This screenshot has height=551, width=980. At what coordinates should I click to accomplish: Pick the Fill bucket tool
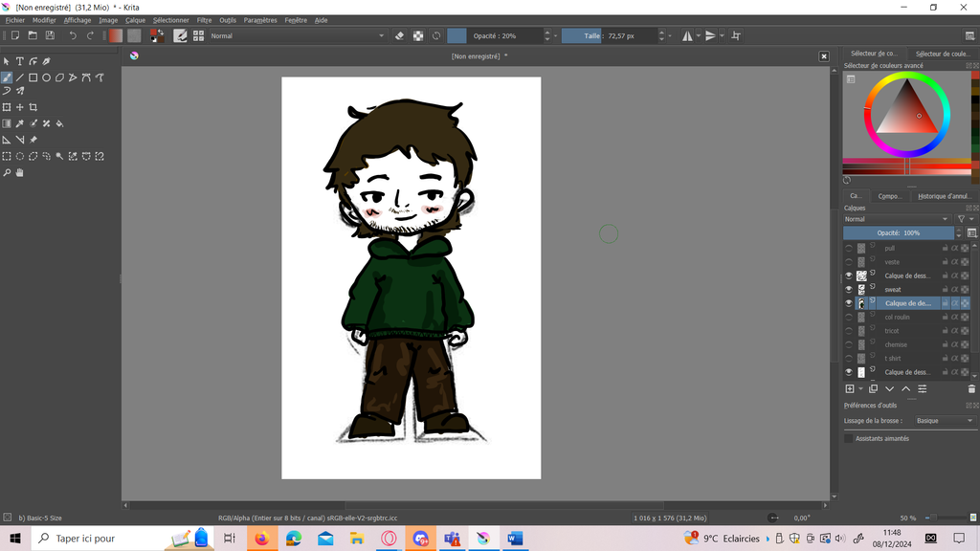click(x=59, y=123)
